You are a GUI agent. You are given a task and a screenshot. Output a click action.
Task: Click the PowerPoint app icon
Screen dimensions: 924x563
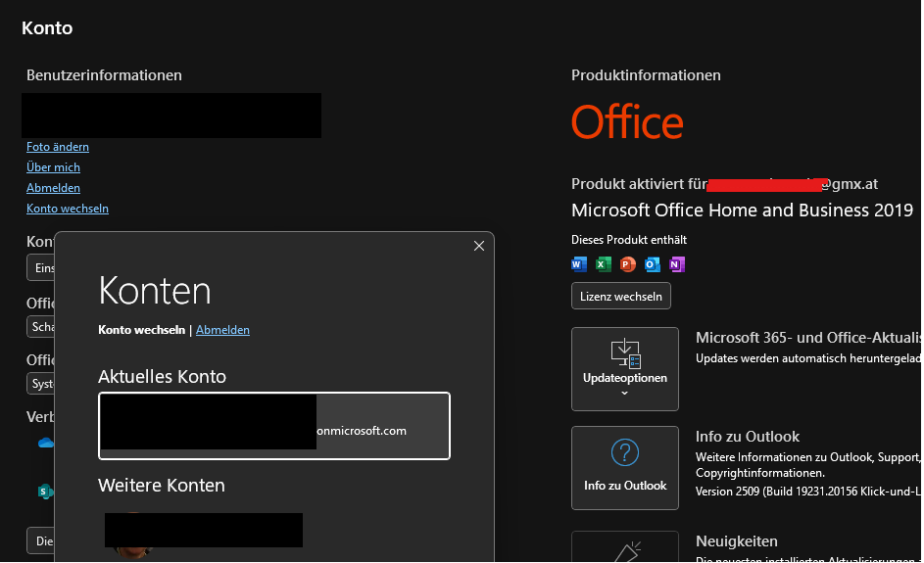628,264
